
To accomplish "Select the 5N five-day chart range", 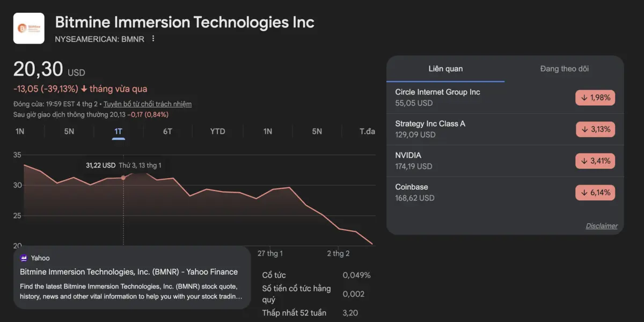I will (69, 131).
